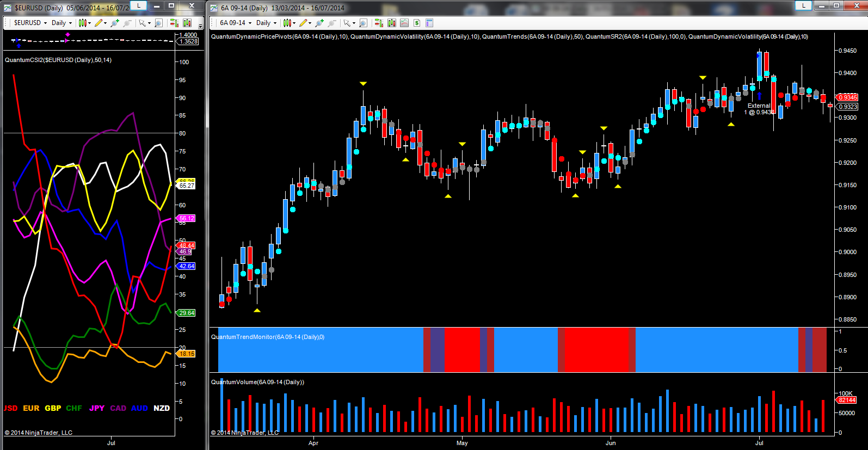Click the 'External 1 @ 0.9438' chart annotation
Viewport: 868px width, 450px height.
pyautogui.click(x=759, y=109)
